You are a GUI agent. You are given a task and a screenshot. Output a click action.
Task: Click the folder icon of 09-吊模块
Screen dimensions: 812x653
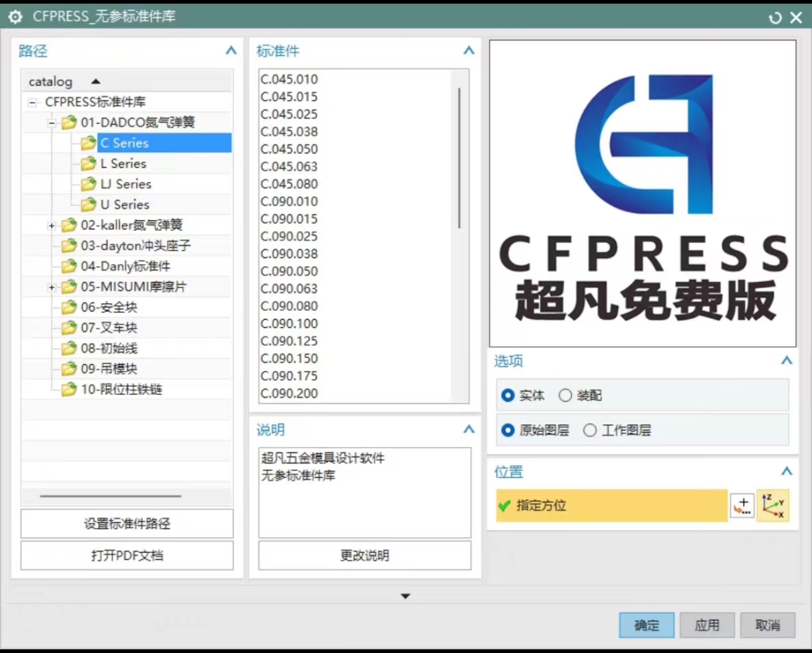point(69,369)
